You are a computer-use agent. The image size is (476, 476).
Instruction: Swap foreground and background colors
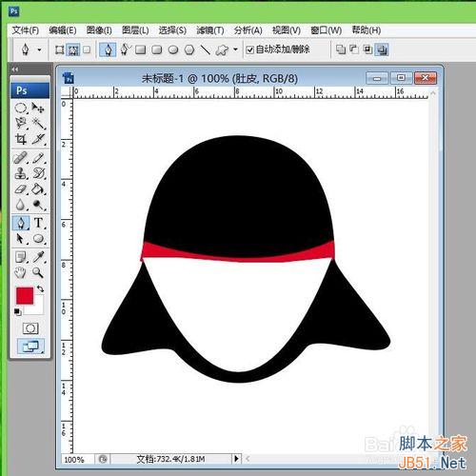(x=40, y=288)
